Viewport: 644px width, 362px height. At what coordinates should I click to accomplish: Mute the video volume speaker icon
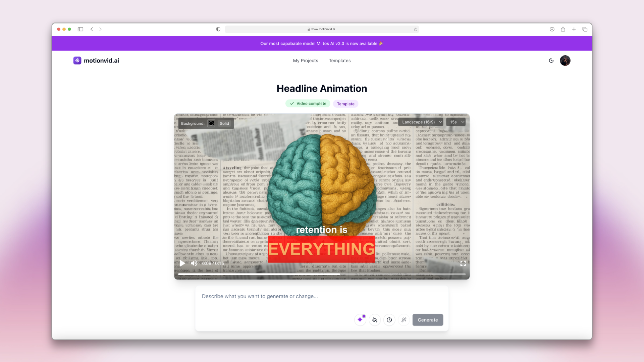pos(194,263)
